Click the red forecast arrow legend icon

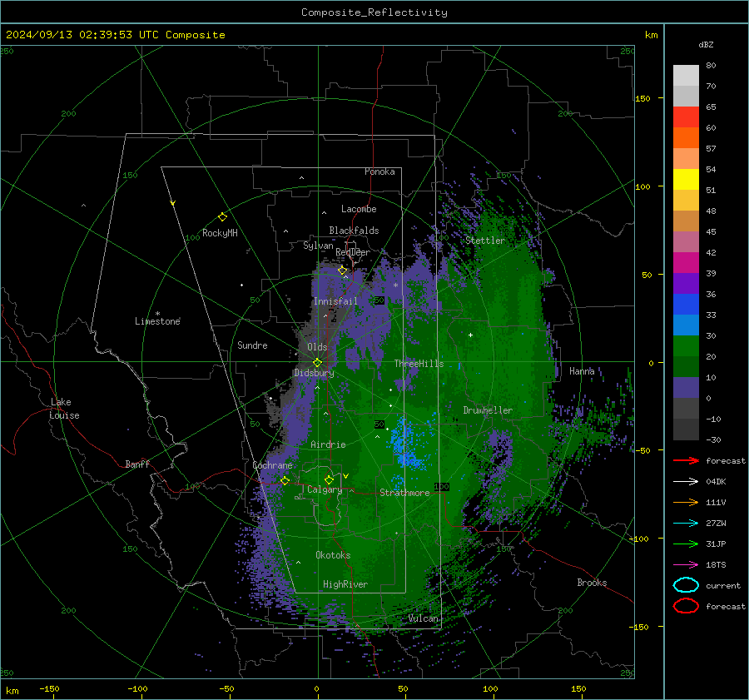pos(686,460)
